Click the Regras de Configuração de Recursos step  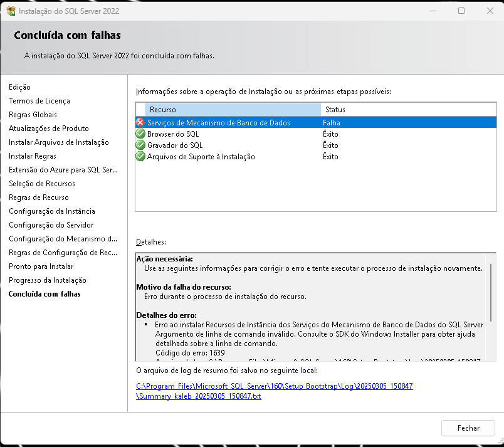pyautogui.click(x=63, y=253)
